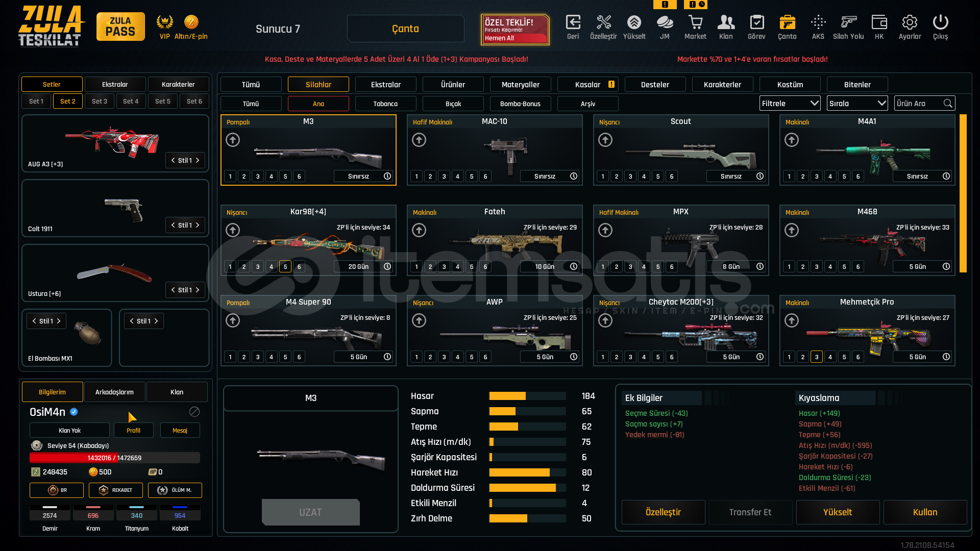Next style arrow for El Bombası MX1

click(59, 321)
